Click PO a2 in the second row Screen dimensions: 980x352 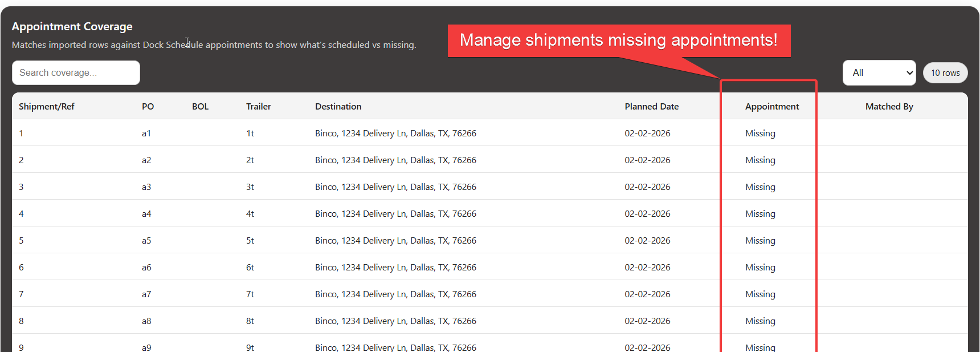pos(146,160)
